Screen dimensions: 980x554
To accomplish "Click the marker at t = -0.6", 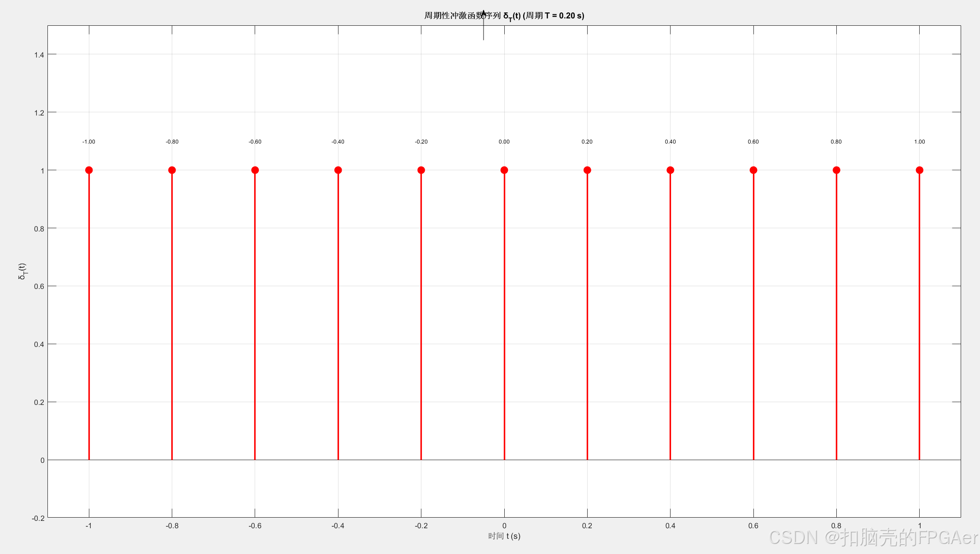I will point(255,170).
